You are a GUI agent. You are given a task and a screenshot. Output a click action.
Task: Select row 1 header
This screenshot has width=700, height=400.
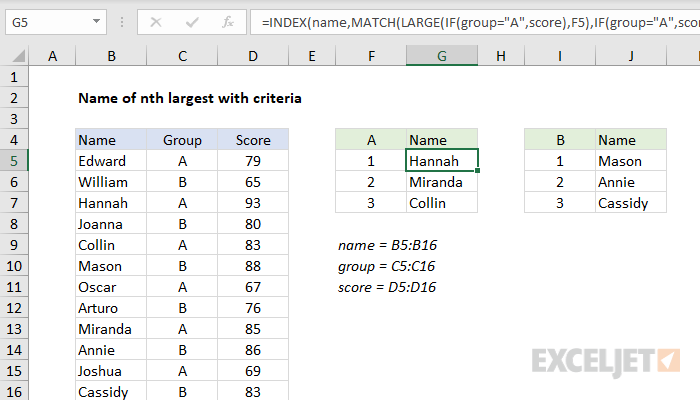click(14, 77)
